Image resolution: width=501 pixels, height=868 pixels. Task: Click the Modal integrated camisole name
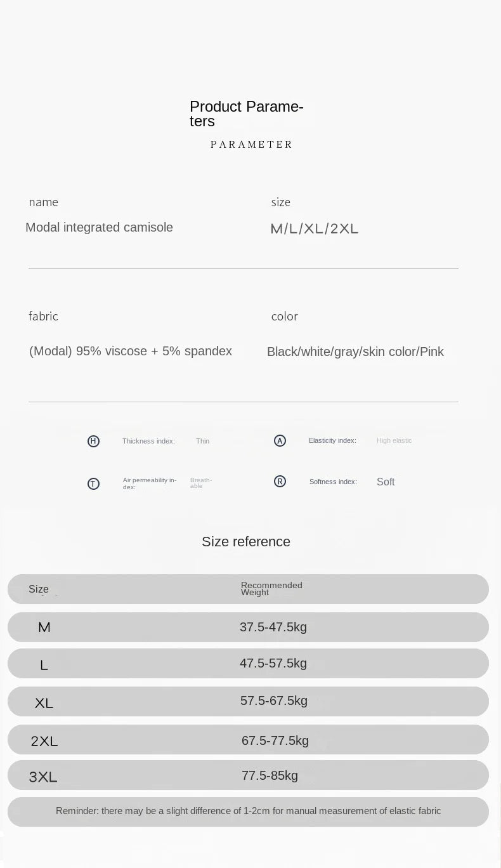(x=99, y=227)
